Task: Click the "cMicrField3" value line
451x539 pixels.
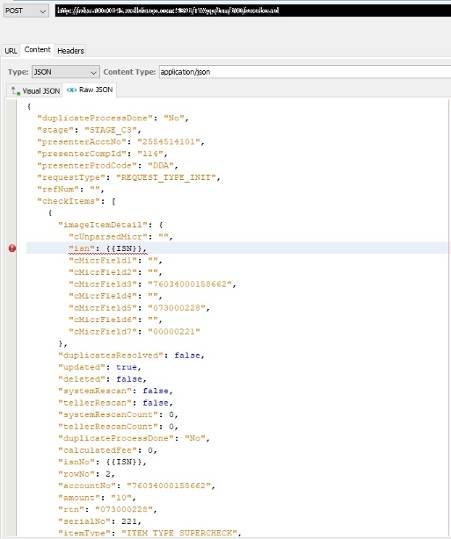Action: coord(152,284)
